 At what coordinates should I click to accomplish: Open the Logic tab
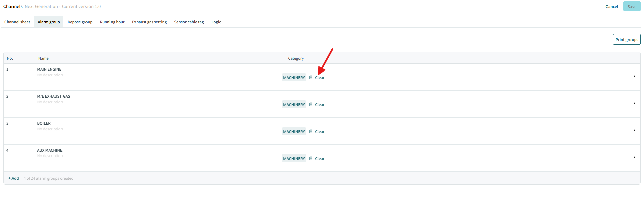[x=216, y=22]
